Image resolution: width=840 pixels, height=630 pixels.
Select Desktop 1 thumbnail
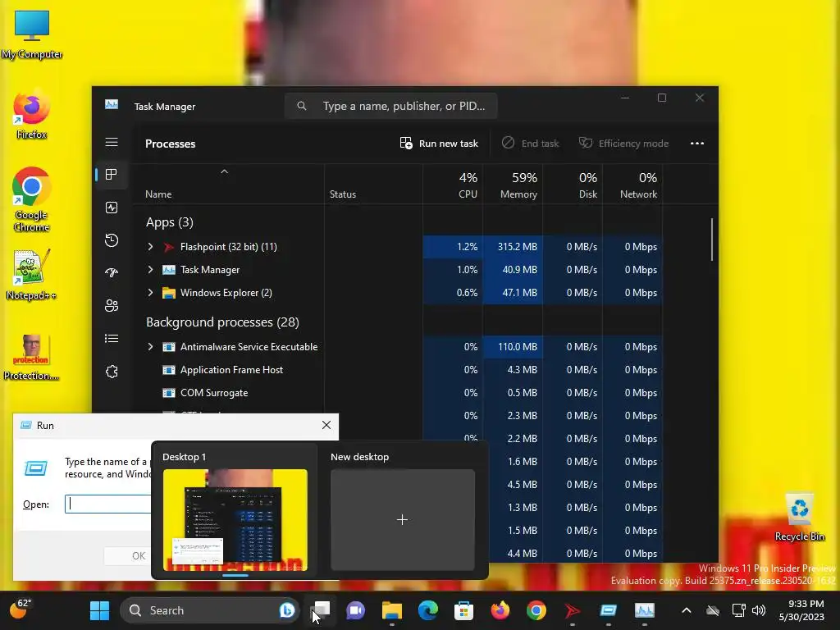(x=235, y=519)
